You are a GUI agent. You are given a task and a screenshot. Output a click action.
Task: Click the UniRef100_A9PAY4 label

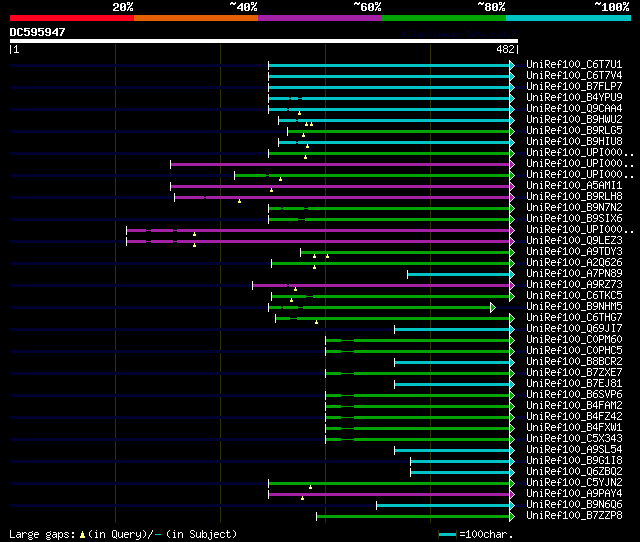click(x=574, y=494)
